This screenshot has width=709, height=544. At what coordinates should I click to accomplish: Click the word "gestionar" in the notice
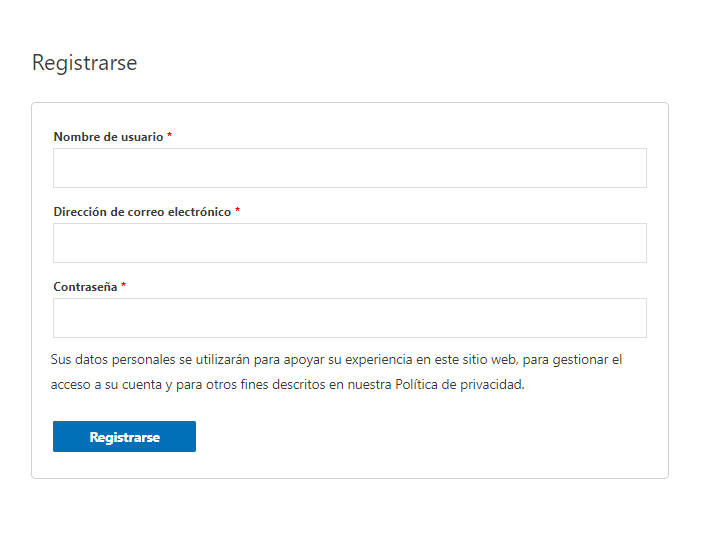pos(581,360)
